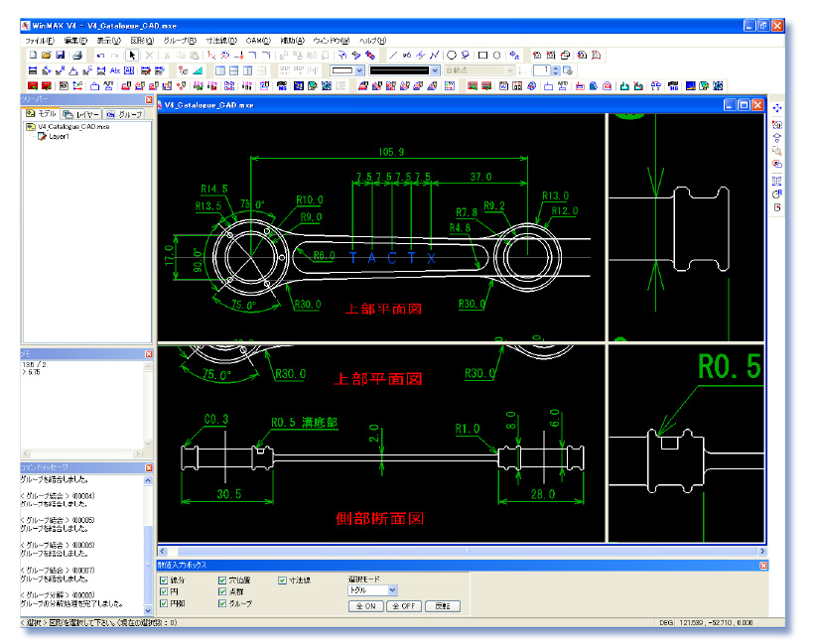Viewport: 817px width, 644px height.
Task: Toggle the 穴位置 checkbox
Action: 222,580
